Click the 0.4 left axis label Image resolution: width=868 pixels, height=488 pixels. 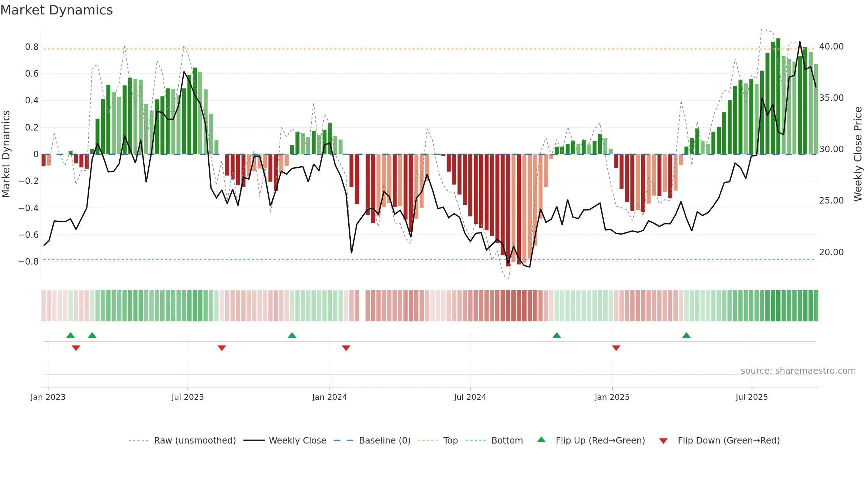[32, 100]
